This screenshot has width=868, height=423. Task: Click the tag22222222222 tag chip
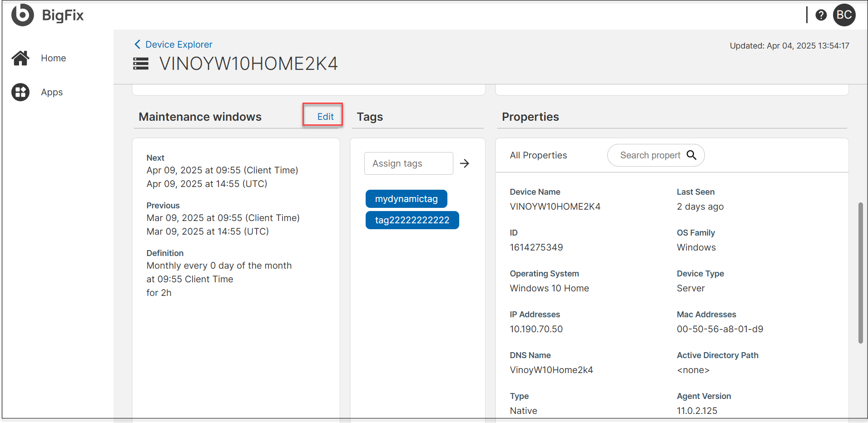[412, 220]
